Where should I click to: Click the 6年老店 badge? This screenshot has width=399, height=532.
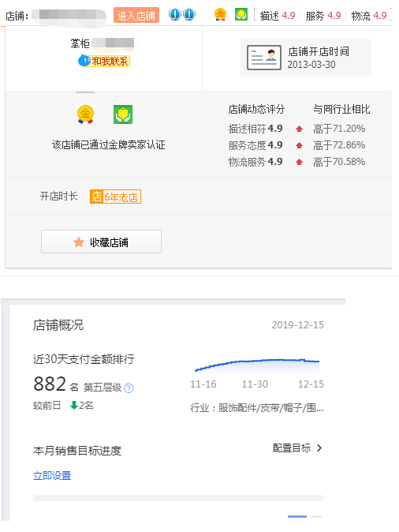115,197
